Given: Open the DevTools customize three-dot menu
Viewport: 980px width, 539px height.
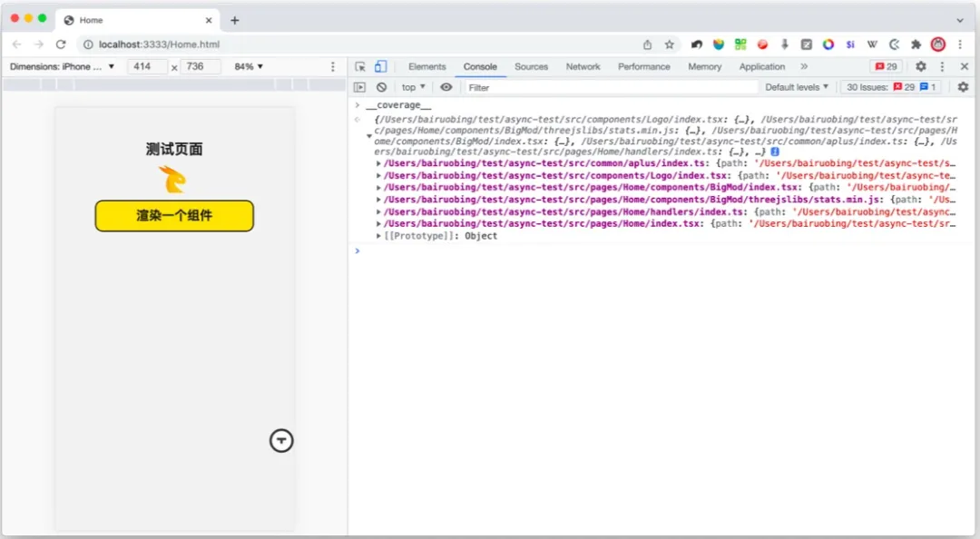Looking at the screenshot, I should point(942,66).
